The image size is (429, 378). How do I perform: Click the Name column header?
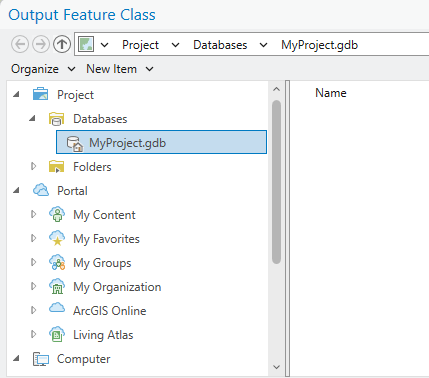point(331,93)
